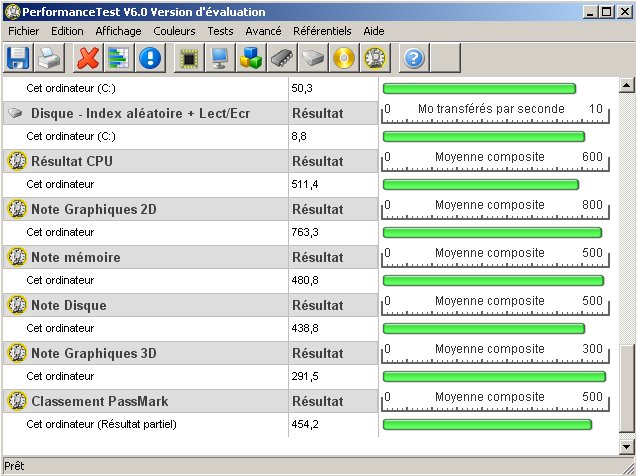Run all tests PassMark icon
Screen dimensions: 636x476
[x=375, y=58]
